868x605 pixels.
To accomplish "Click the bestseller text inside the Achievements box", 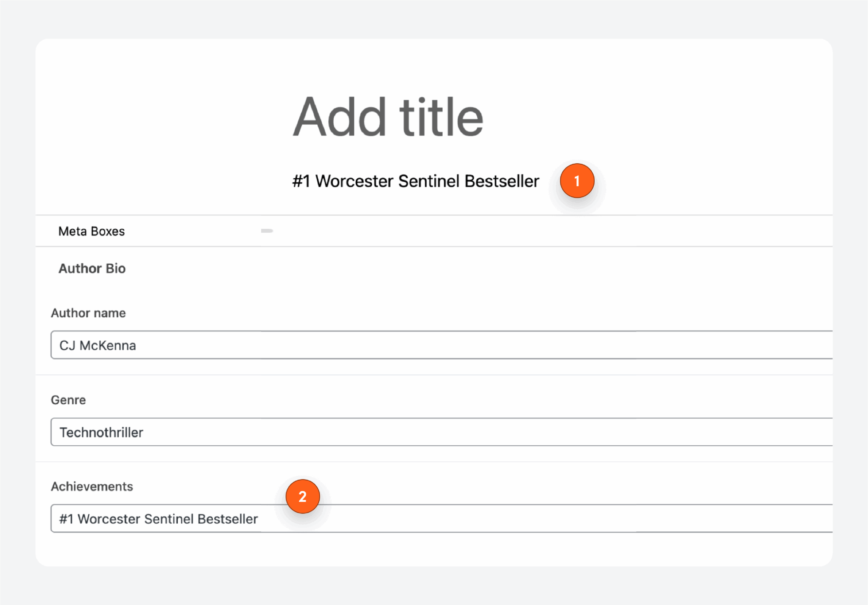I will [158, 519].
